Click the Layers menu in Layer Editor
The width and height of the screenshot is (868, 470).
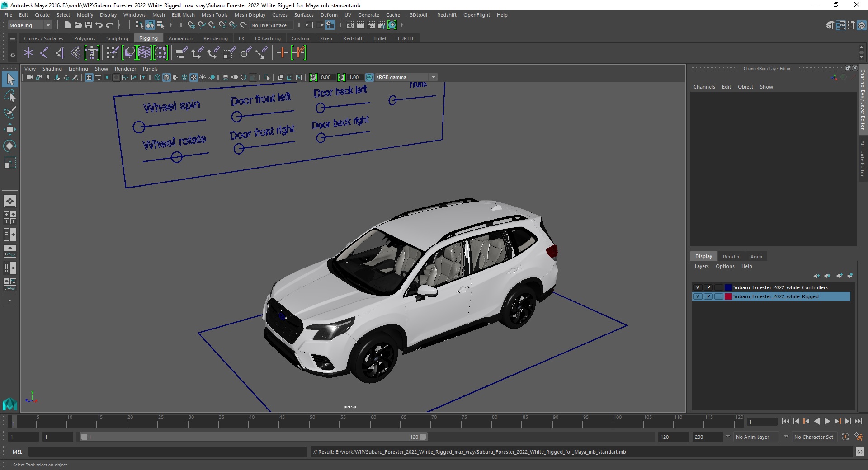pyautogui.click(x=702, y=266)
